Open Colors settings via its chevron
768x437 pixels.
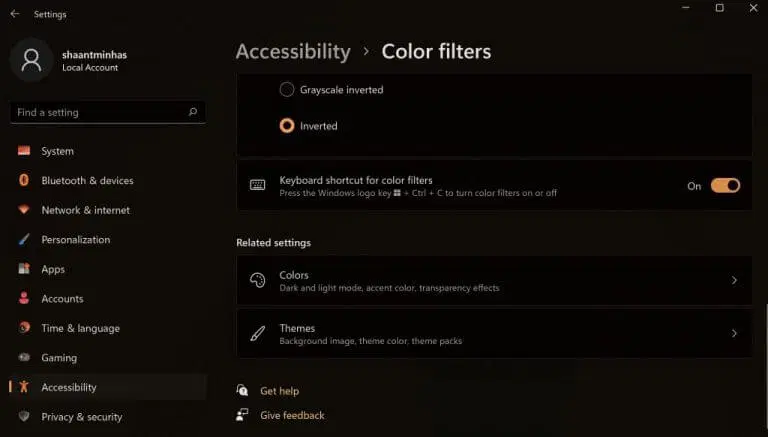point(734,281)
